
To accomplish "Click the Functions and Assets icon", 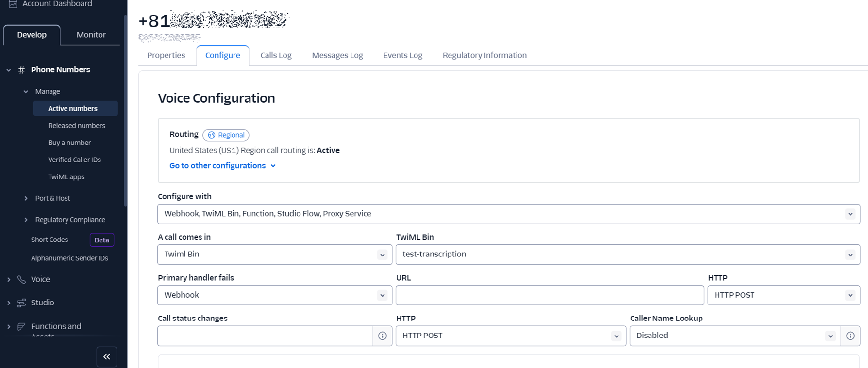I will click(21, 326).
